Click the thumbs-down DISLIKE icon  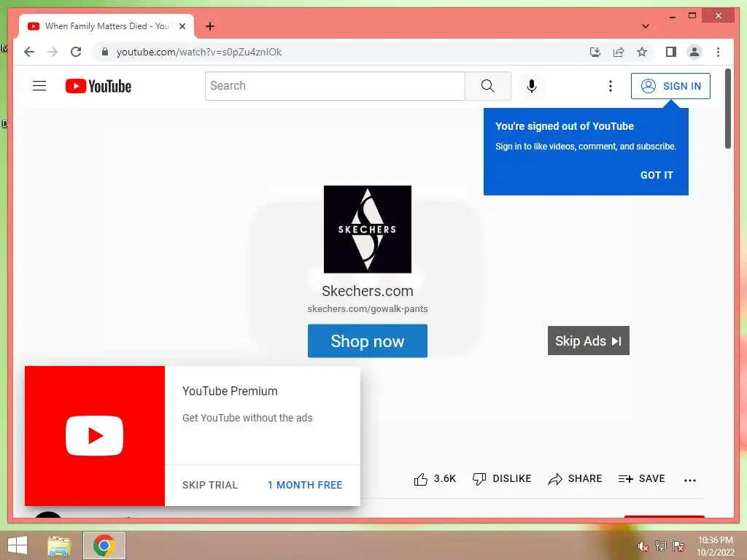tap(479, 479)
